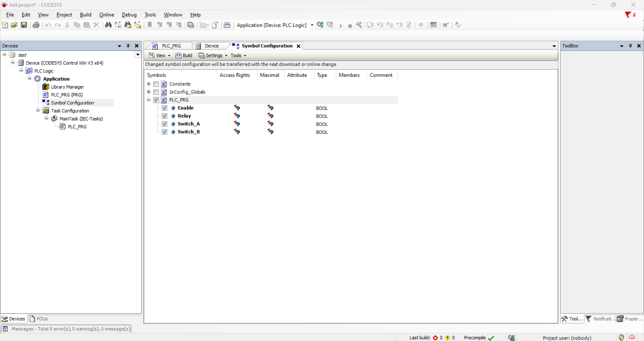The width and height of the screenshot is (644, 341).
Task: Click the Find binoculars icon
Action: click(x=108, y=25)
